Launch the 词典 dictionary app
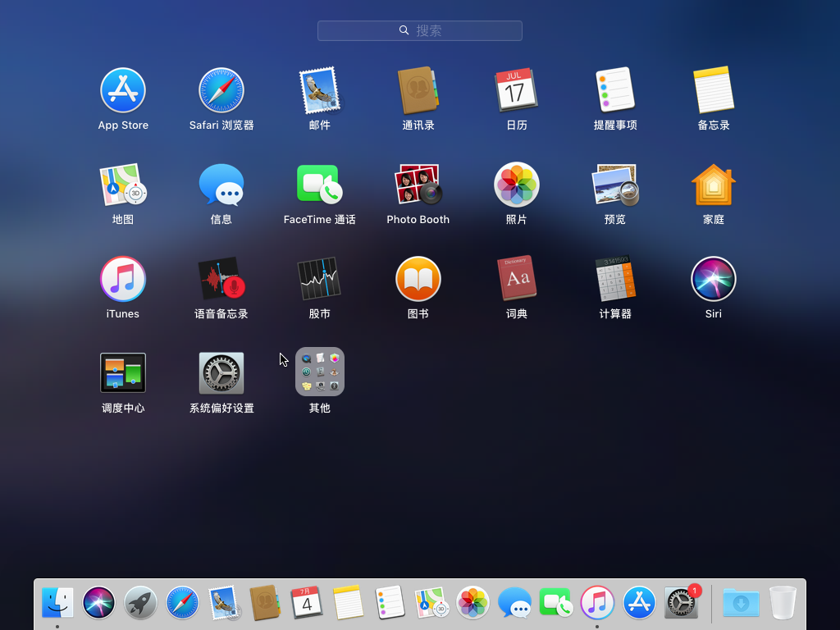The width and height of the screenshot is (840, 630). pos(517,279)
